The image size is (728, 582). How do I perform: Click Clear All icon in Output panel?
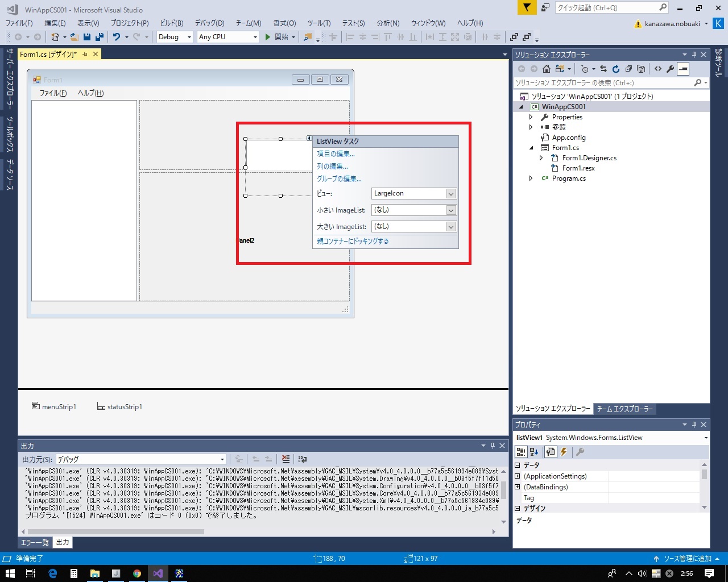tap(286, 459)
